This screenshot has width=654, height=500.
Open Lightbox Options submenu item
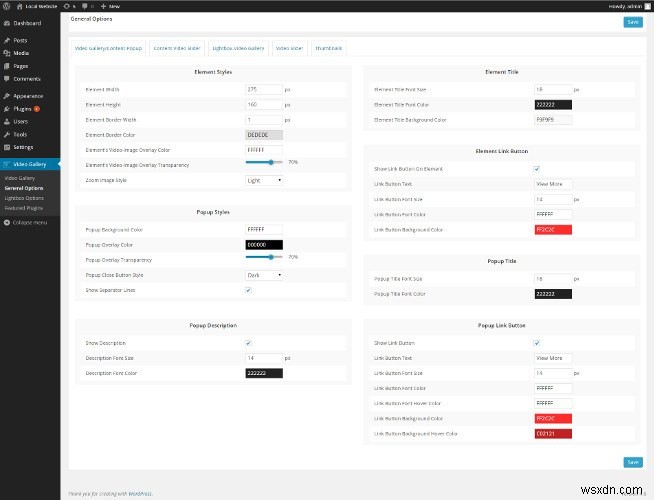[24, 198]
